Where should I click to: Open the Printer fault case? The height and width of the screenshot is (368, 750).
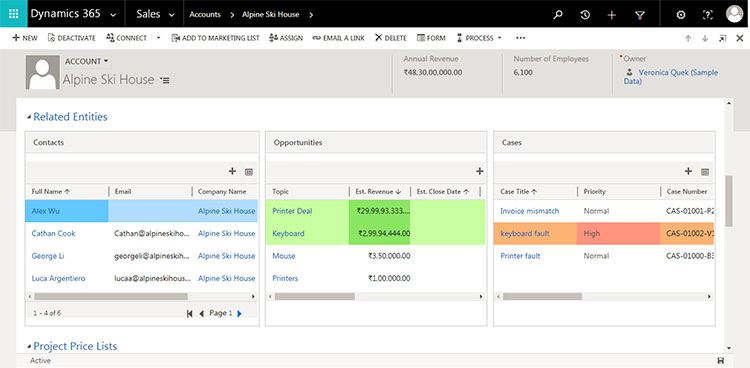click(x=520, y=256)
